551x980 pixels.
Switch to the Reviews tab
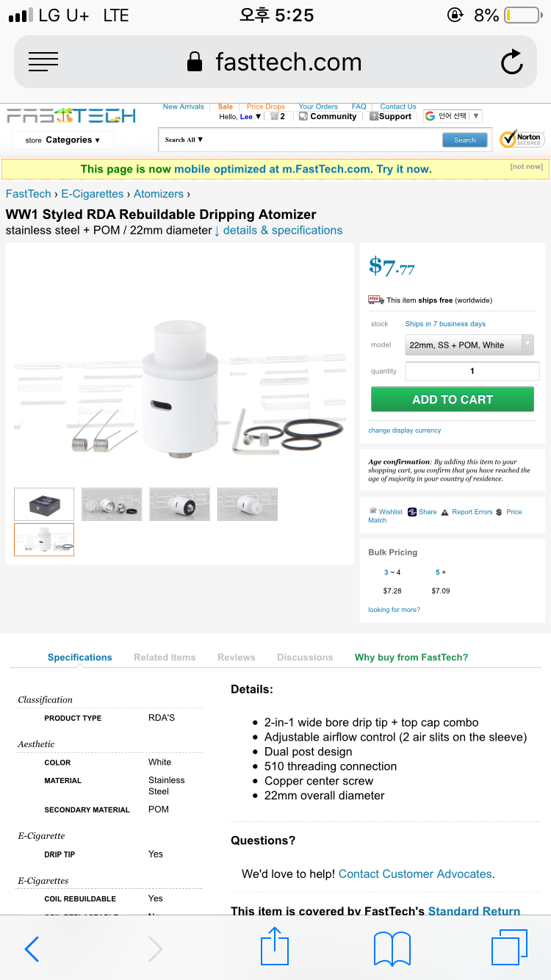[x=237, y=657]
